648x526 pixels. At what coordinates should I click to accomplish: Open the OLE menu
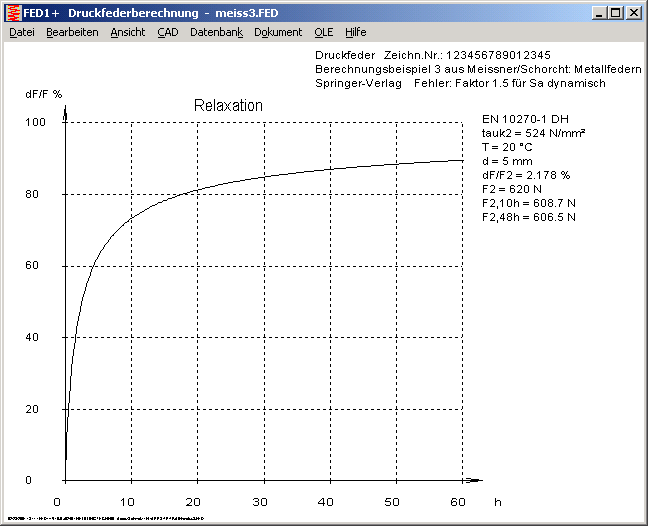click(324, 32)
